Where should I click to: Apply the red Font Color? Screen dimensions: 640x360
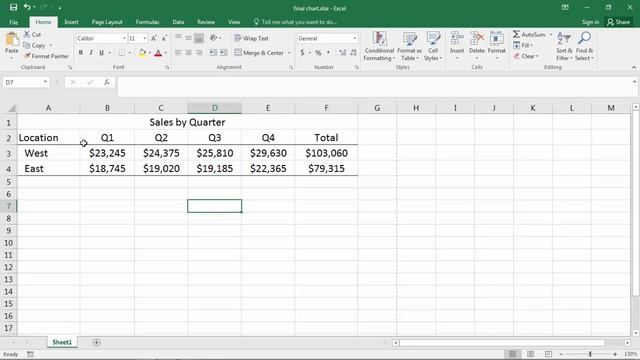pos(158,53)
